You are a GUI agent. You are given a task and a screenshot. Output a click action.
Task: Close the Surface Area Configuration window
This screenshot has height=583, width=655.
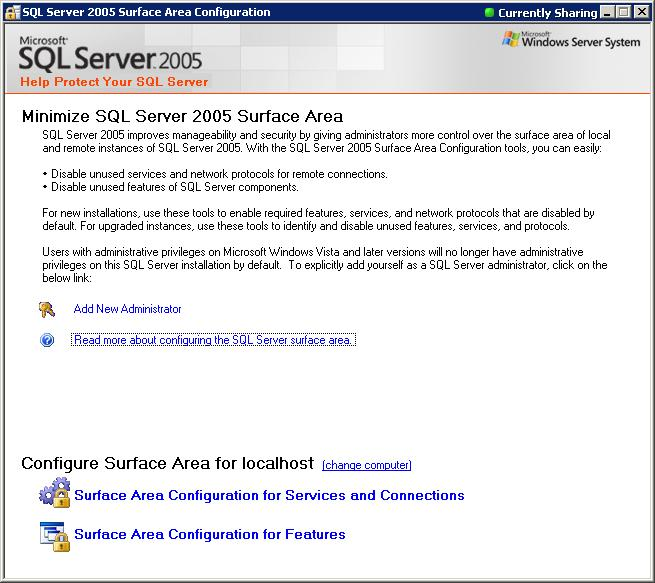(x=641, y=13)
